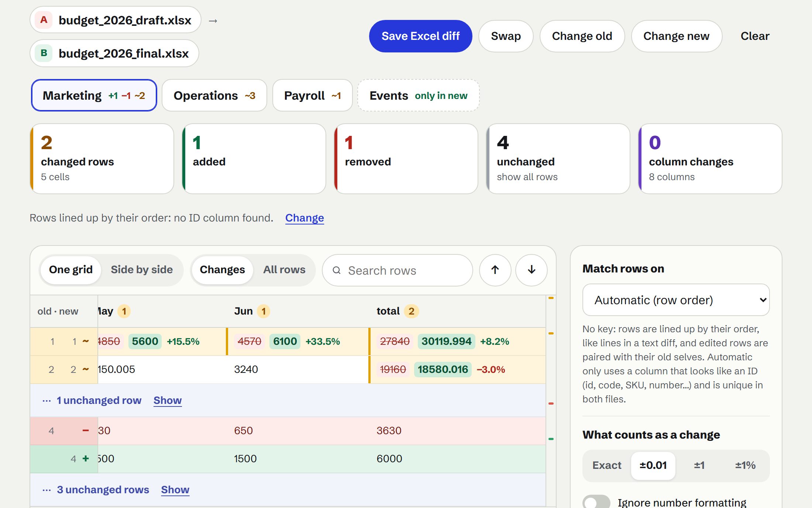
Task: Click the Jun column change count badge
Action: pyautogui.click(x=264, y=311)
